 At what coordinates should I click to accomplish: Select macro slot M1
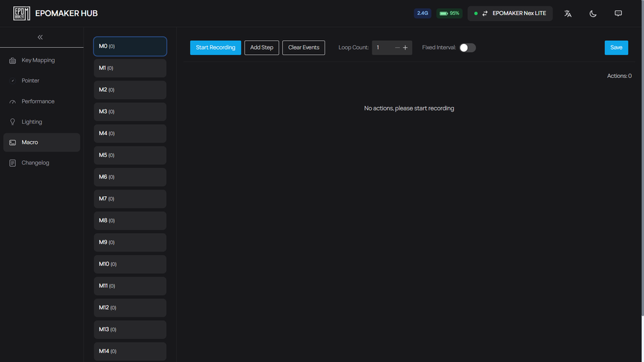[130, 68]
